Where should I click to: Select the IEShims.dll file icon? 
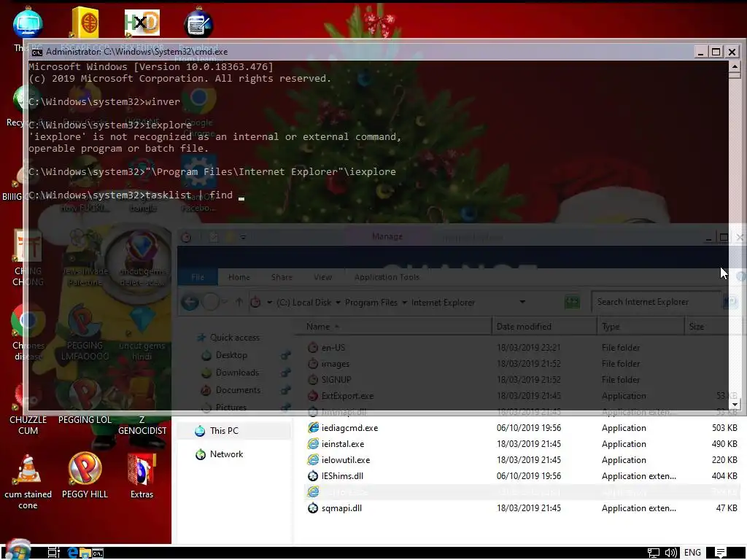313,475
